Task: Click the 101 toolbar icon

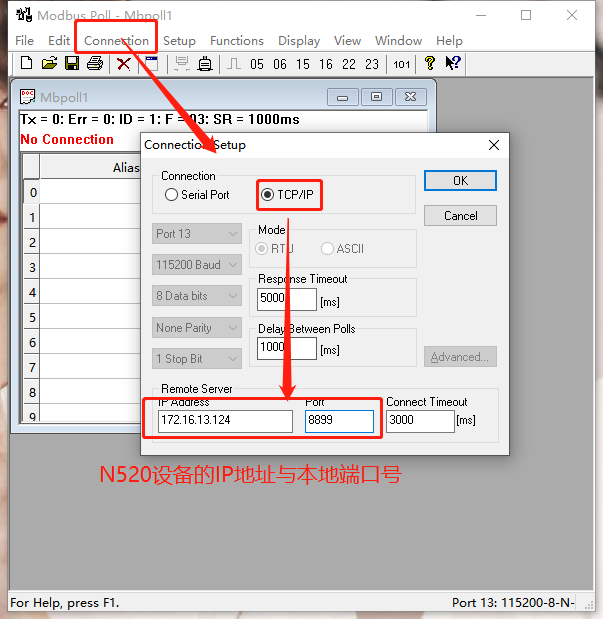Action: point(401,64)
